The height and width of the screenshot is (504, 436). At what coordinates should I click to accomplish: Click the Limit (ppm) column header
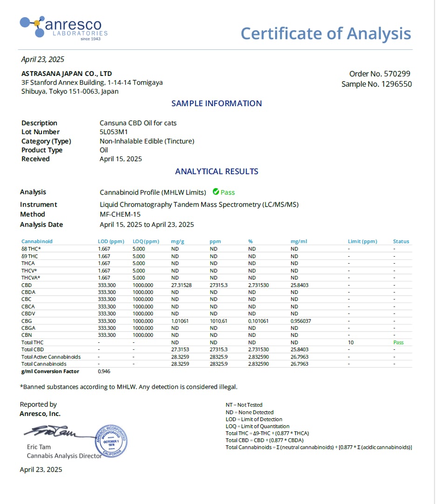362,241
